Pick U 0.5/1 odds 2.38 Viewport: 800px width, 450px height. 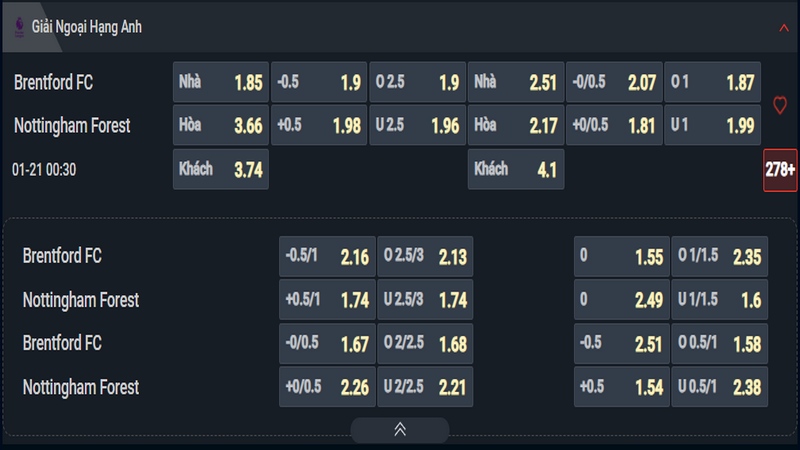(720, 387)
